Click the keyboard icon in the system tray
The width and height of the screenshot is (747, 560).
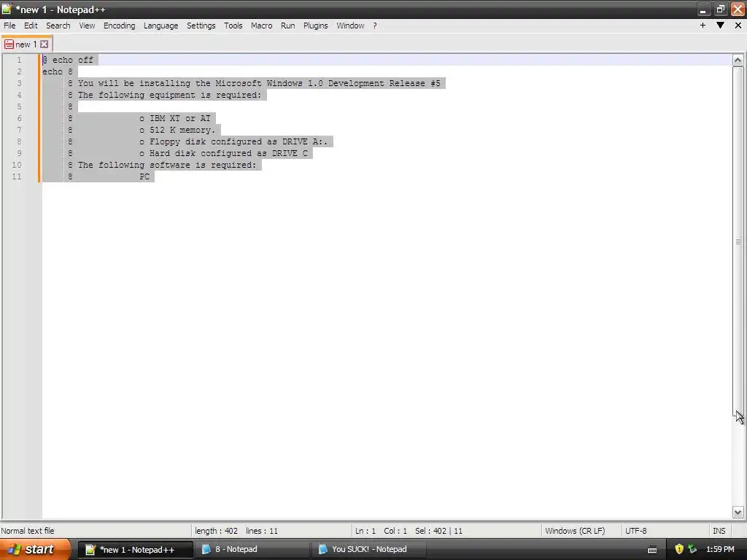tap(652, 550)
